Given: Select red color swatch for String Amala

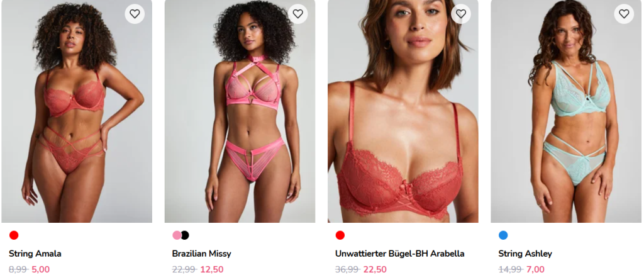Looking at the screenshot, I should pos(14,235).
